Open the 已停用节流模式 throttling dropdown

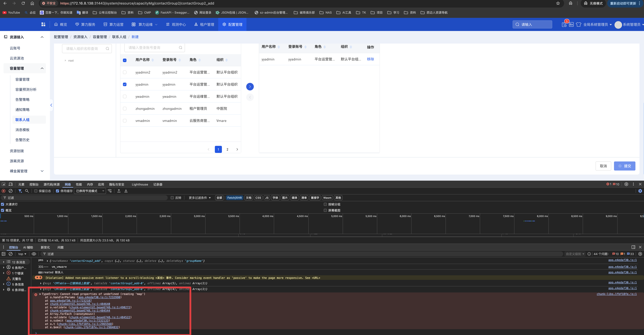point(90,191)
